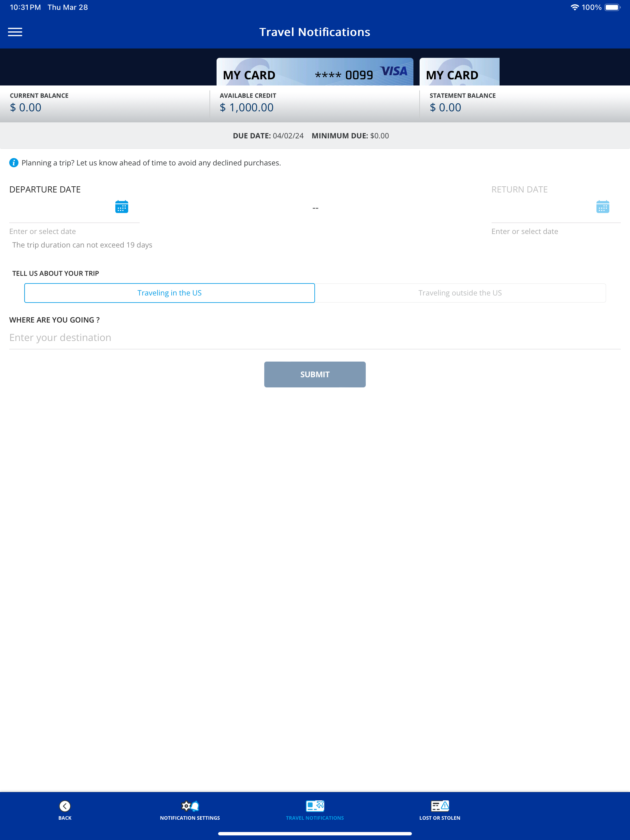Tap the 100% battery percentage text
The height and width of the screenshot is (840, 630).
pos(592,7)
